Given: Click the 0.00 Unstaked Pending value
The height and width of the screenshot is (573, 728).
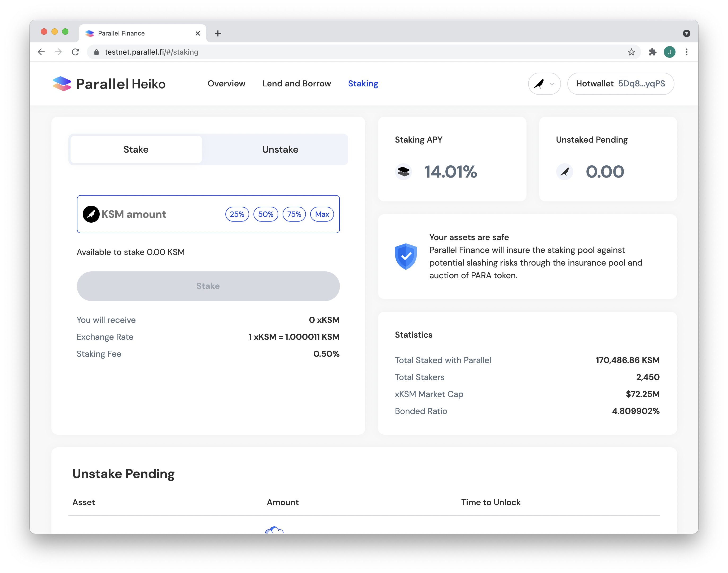Looking at the screenshot, I should coord(605,172).
